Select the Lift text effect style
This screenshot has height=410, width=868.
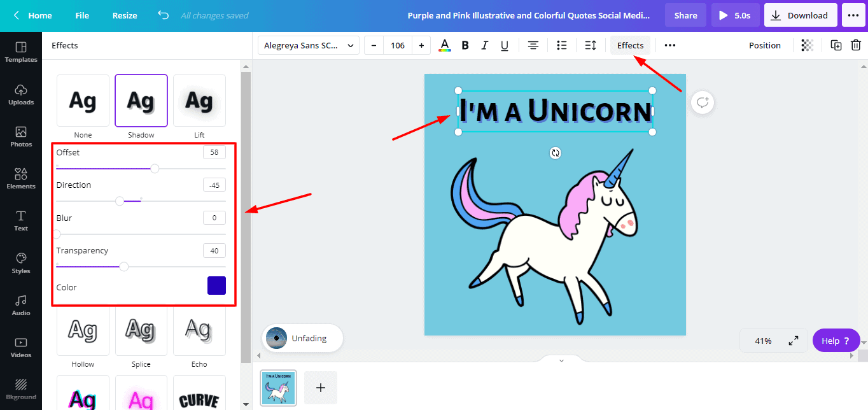pyautogui.click(x=199, y=101)
